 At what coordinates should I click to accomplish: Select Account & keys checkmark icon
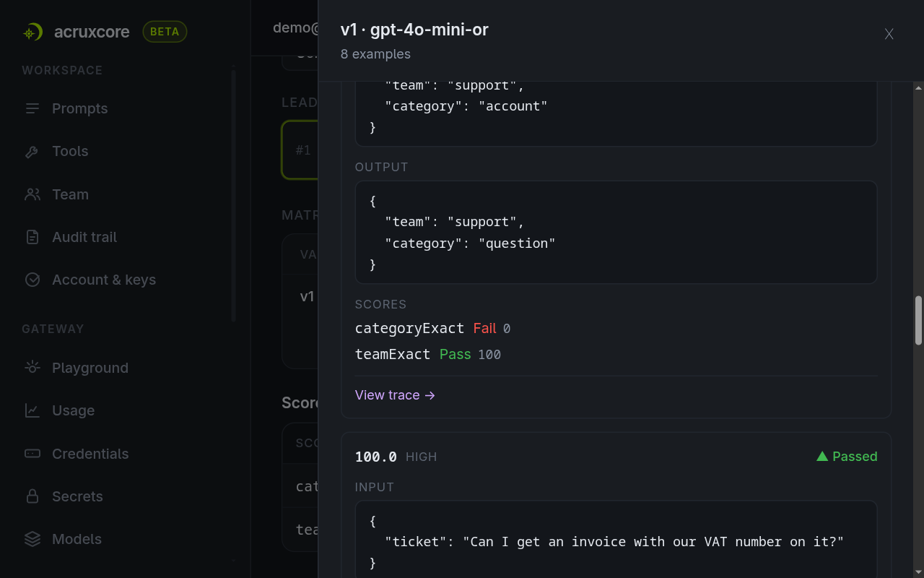click(x=32, y=280)
